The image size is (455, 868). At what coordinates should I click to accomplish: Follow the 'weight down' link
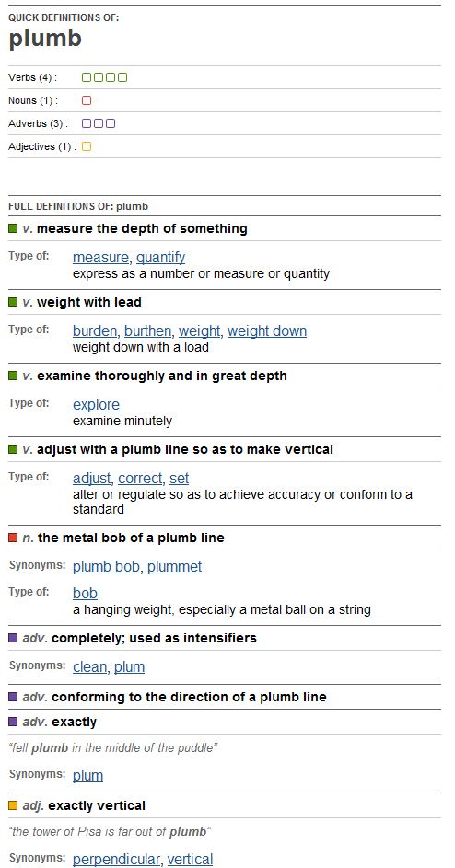pos(267,331)
